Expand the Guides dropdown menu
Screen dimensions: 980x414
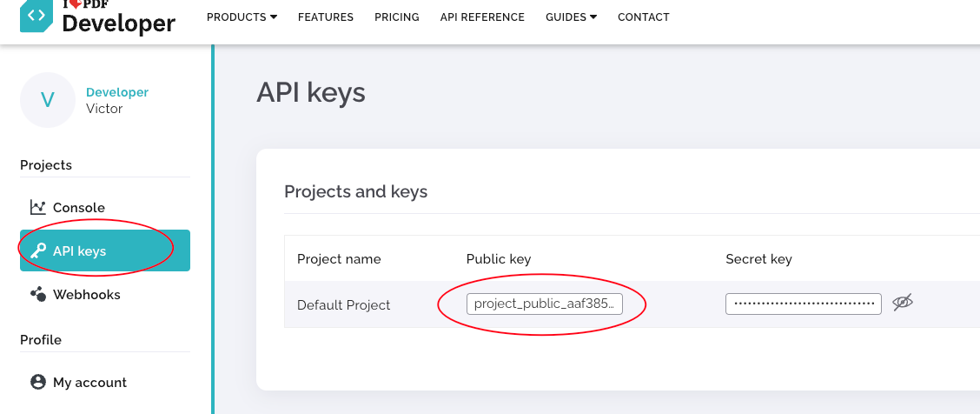pyautogui.click(x=571, y=17)
